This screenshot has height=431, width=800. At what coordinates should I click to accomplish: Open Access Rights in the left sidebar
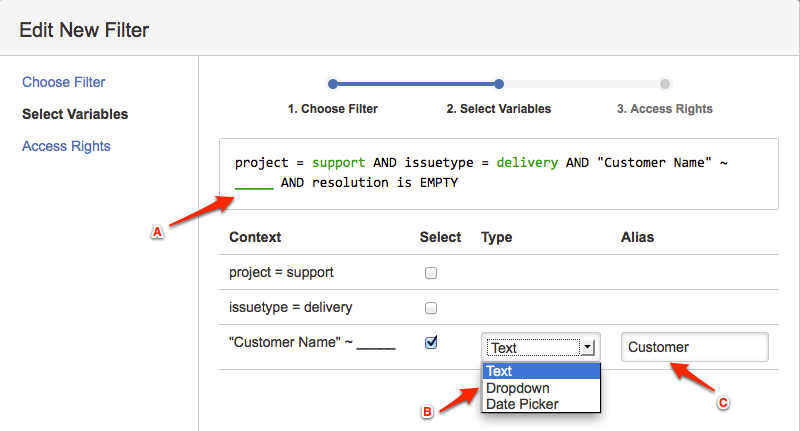pyautogui.click(x=66, y=146)
